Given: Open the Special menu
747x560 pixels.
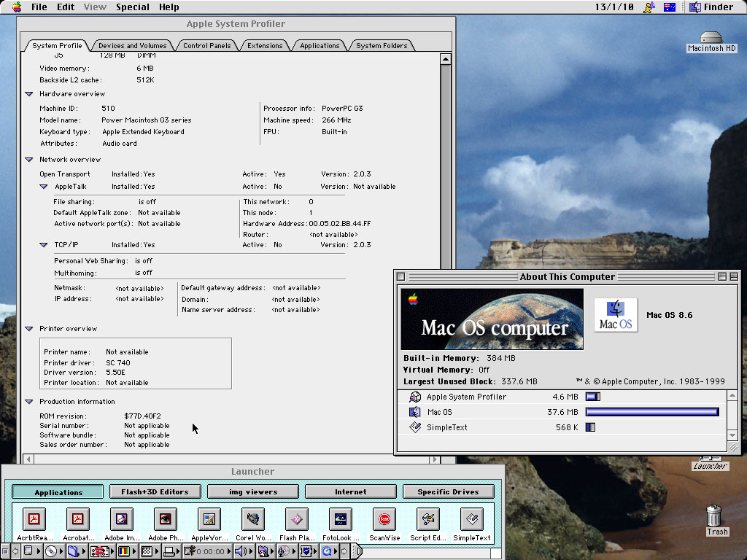Looking at the screenshot, I should pos(133,7).
